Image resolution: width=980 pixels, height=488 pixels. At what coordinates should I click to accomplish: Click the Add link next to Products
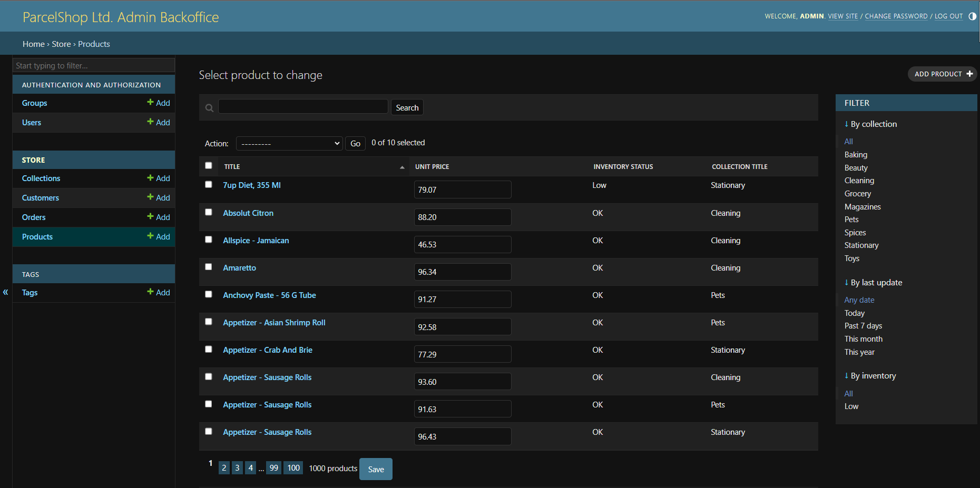point(159,236)
